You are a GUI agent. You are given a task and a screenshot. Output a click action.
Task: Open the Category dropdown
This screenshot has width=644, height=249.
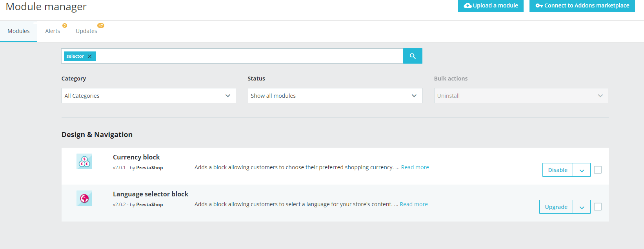click(149, 96)
